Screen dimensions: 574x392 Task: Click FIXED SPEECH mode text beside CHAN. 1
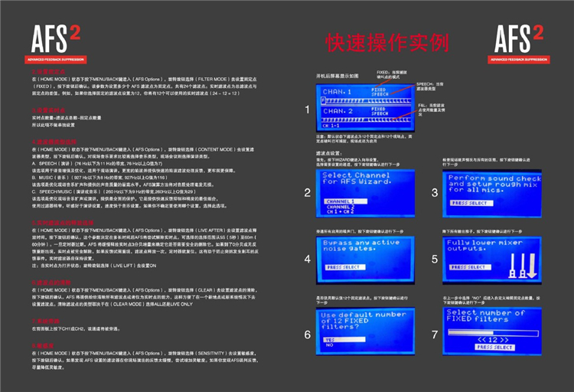point(380,92)
